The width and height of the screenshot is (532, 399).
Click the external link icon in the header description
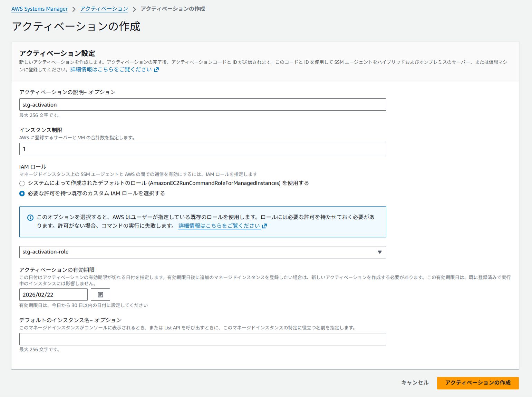(156, 70)
